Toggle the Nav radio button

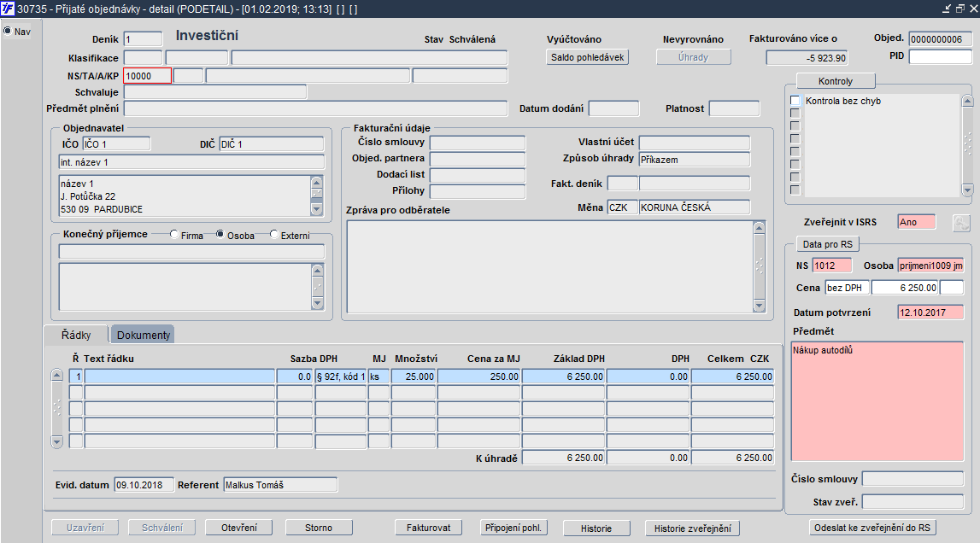click(8, 31)
